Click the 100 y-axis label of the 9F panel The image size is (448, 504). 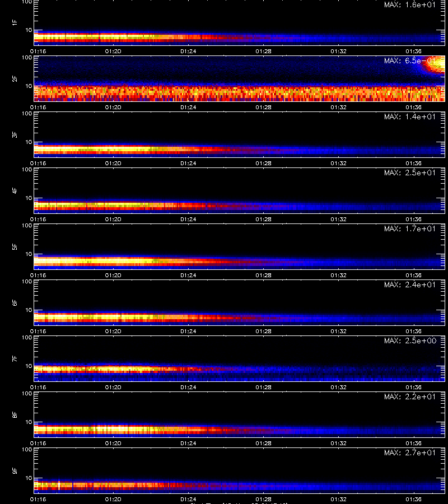27,450
